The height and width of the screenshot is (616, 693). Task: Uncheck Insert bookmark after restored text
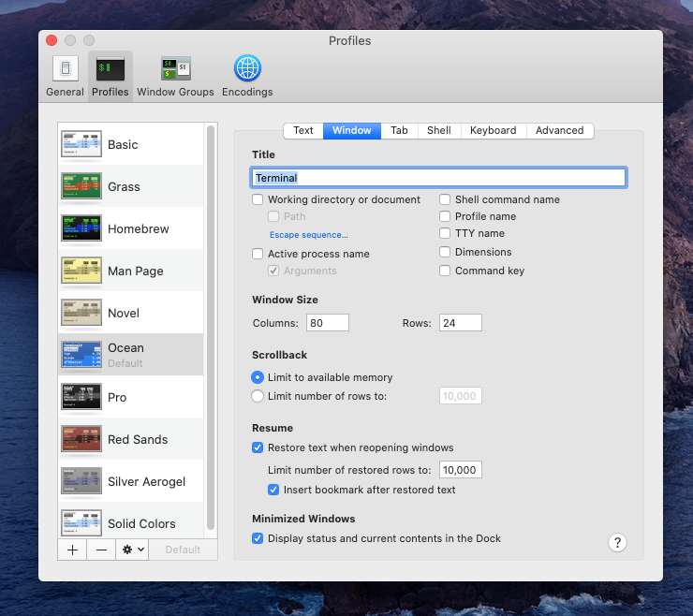click(273, 490)
